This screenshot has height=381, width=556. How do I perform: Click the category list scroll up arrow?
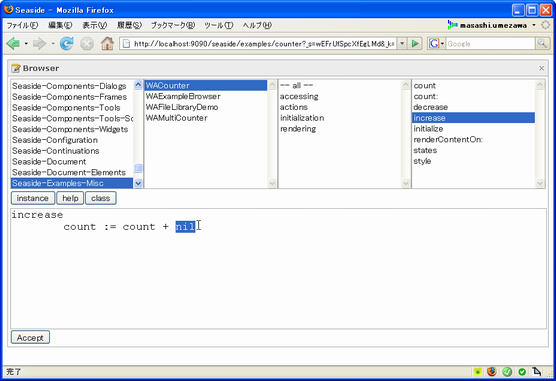tap(138, 85)
